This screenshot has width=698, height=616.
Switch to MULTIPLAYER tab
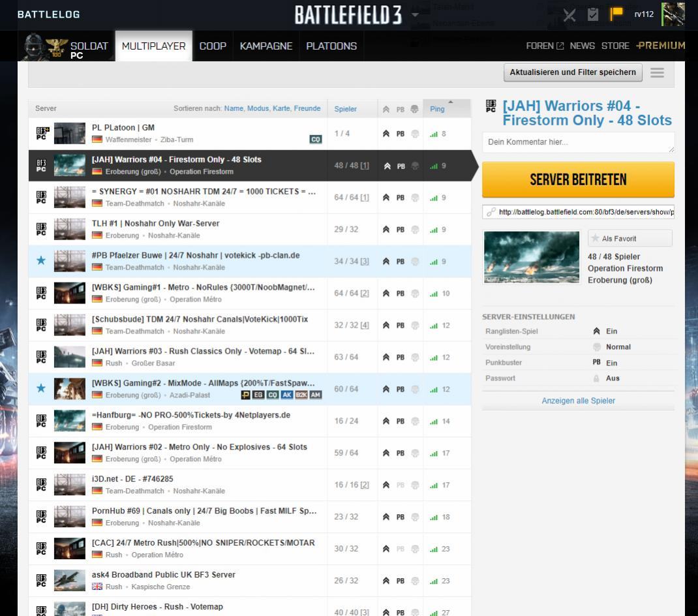(x=153, y=46)
